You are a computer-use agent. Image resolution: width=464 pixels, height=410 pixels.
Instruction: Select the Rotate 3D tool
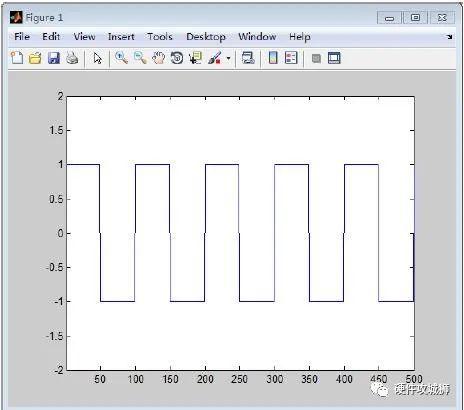click(x=177, y=58)
